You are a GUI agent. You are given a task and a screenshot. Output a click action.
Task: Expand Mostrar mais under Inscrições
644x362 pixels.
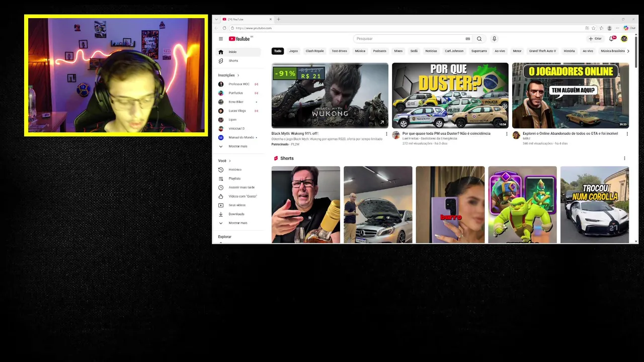[238, 146]
